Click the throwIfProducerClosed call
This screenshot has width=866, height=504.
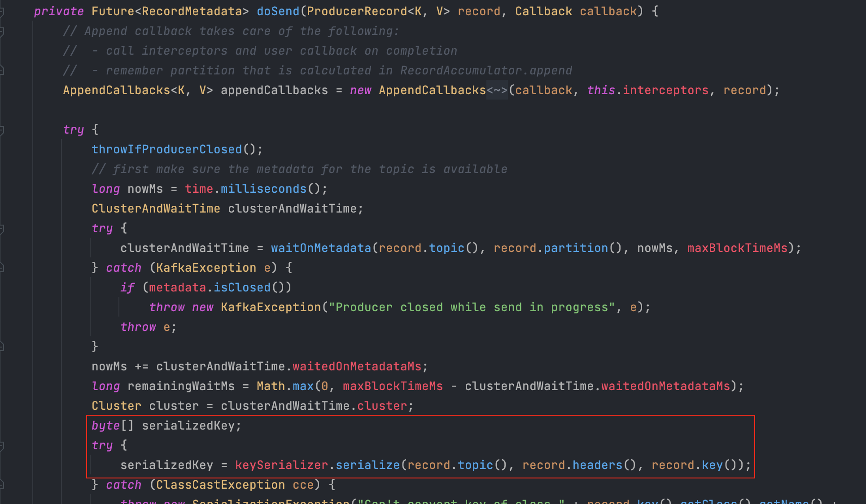click(x=166, y=150)
